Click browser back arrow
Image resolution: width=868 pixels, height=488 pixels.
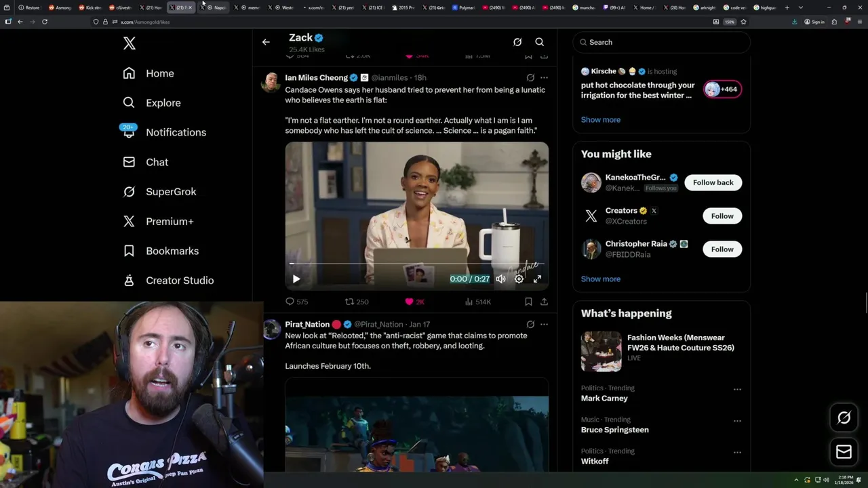pyautogui.click(x=20, y=22)
